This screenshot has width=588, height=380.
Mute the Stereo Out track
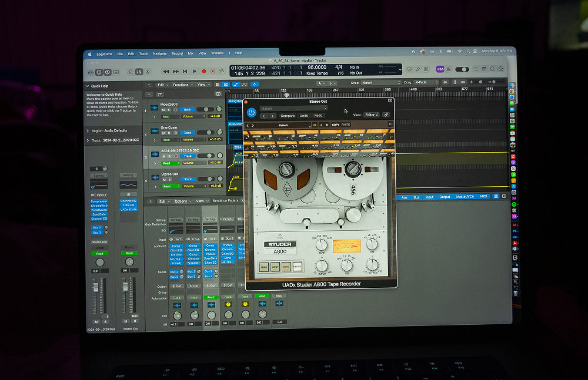coord(163,180)
